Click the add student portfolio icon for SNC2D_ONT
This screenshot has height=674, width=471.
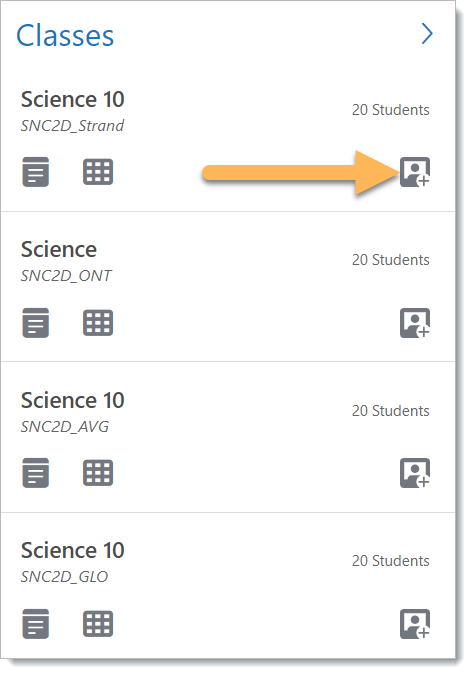415,323
